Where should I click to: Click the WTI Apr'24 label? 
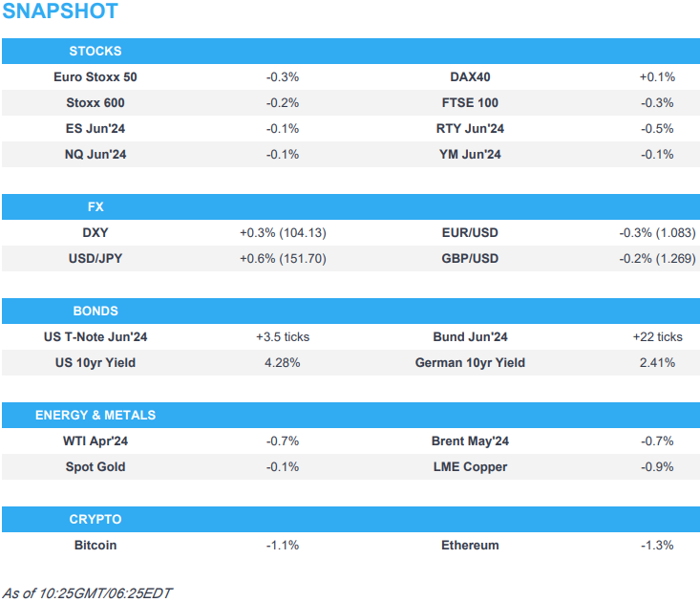(x=95, y=441)
